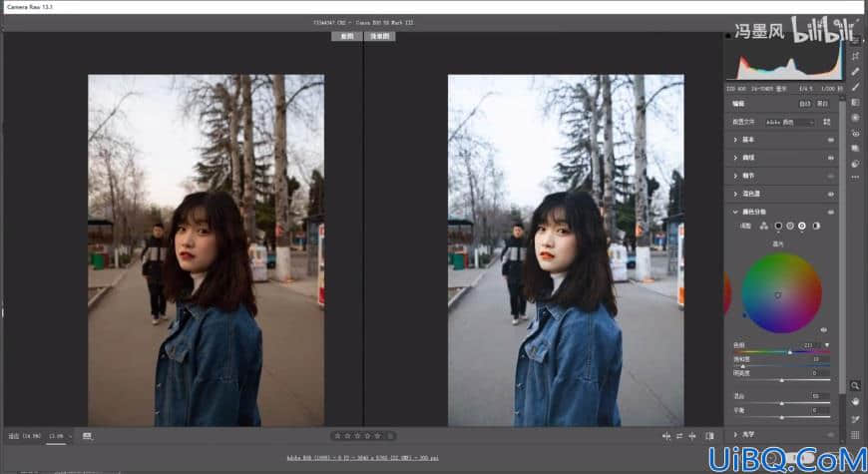The image size is (868, 474).
Task: Click the After (效果图) view tab
Action: coord(380,36)
